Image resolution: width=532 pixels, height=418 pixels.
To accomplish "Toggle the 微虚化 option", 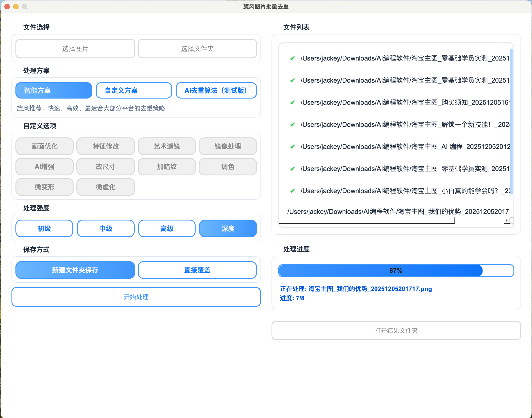I will 106,187.
